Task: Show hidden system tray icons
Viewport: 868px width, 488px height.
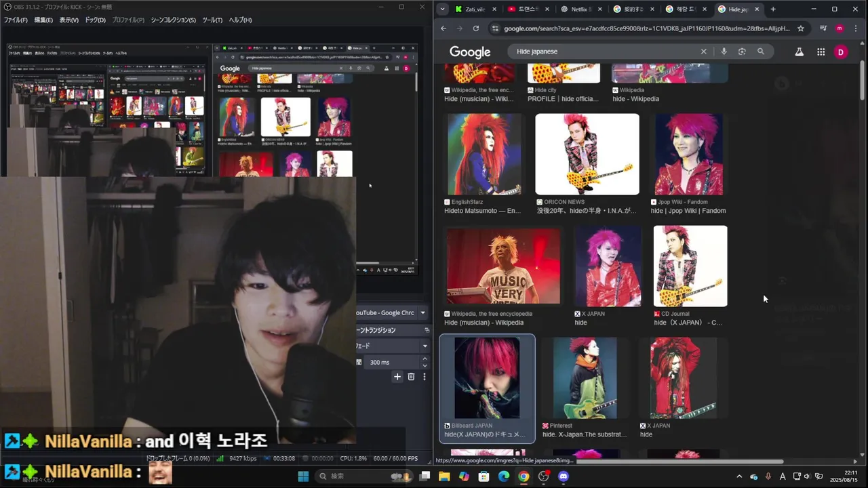Action: coord(739,476)
